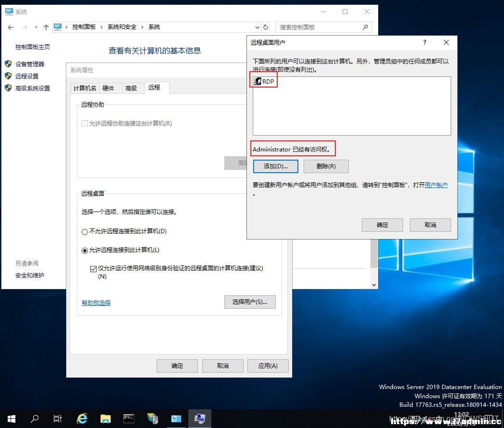Click the 添加(D)... button

(x=275, y=166)
